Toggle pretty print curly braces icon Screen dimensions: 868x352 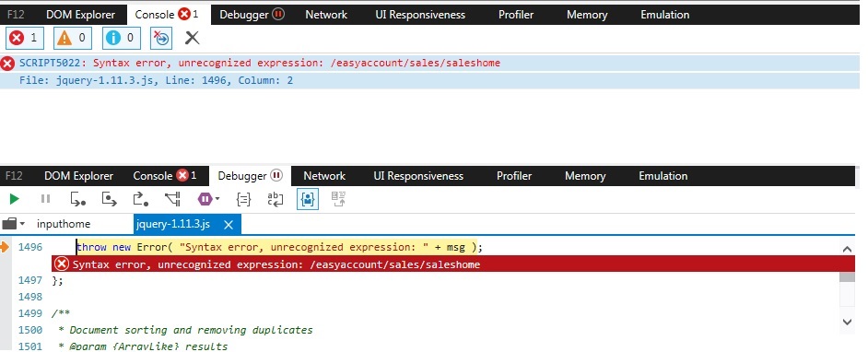(243, 199)
